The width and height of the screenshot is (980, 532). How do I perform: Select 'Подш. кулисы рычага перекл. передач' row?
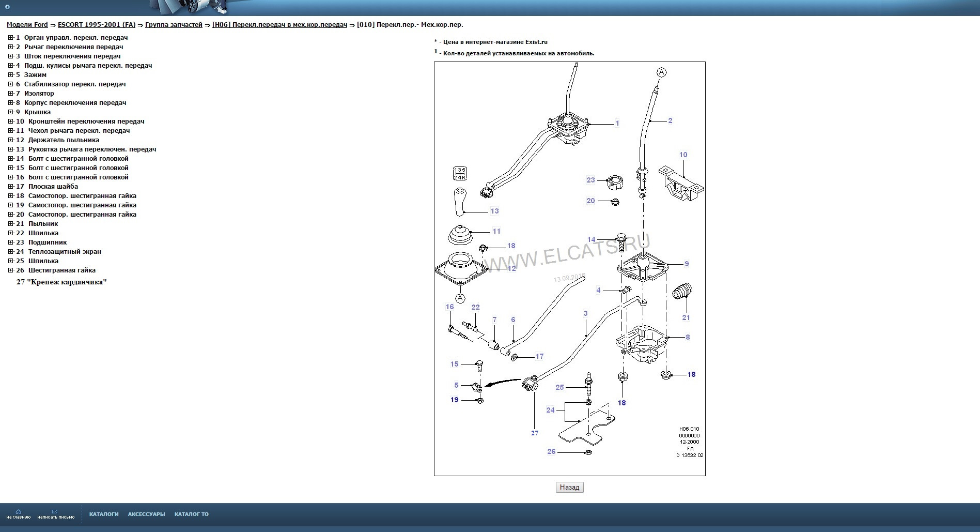(88, 66)
